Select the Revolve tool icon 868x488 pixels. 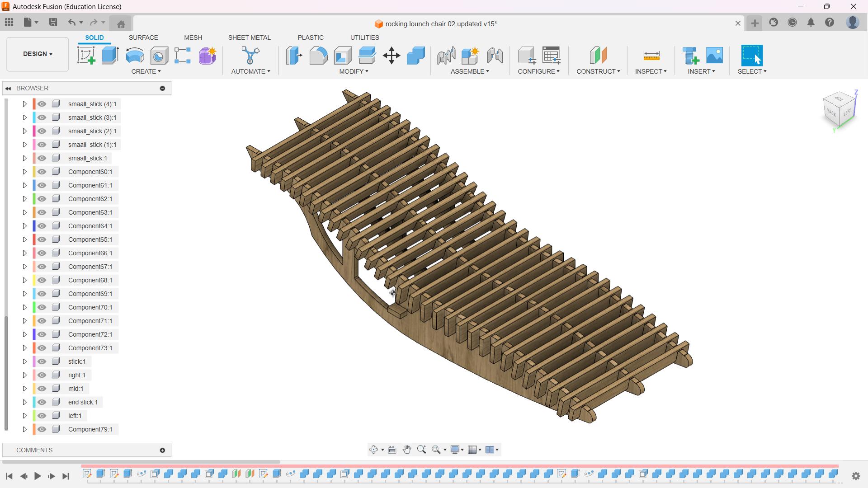135,56
